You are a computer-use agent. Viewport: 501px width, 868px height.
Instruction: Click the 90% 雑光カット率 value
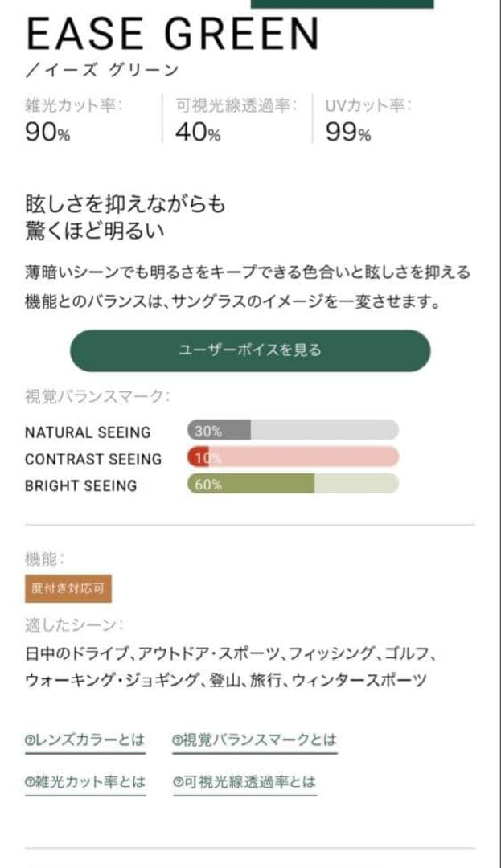(47, 133)
